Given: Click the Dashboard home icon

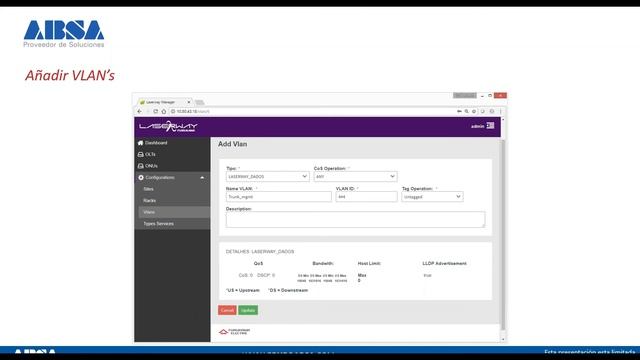Looking at the screenshot, I should [140, 143].
